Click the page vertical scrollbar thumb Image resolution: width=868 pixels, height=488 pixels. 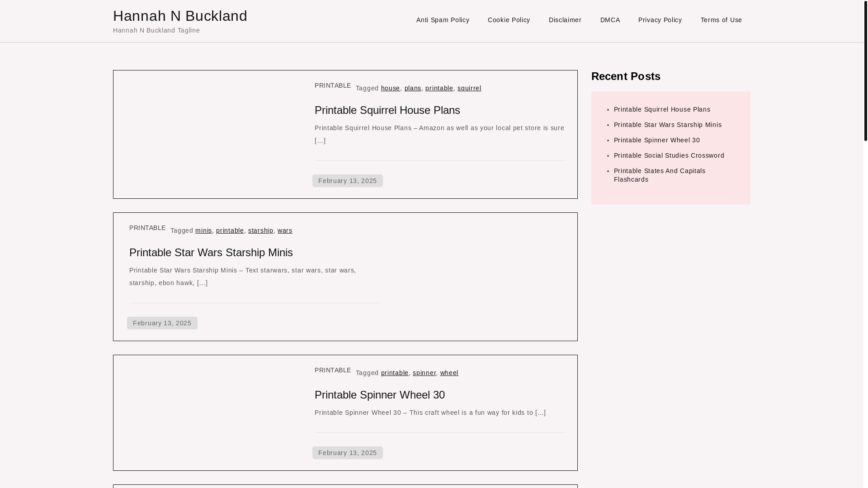(x=866, y=70)
